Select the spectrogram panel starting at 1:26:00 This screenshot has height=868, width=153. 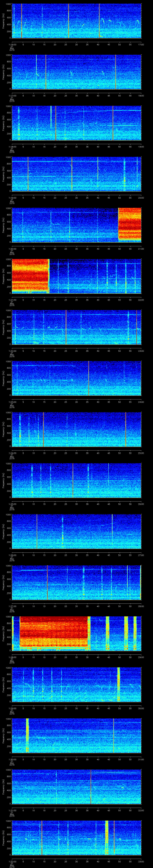pyautogui.click(x=76, y=531)
